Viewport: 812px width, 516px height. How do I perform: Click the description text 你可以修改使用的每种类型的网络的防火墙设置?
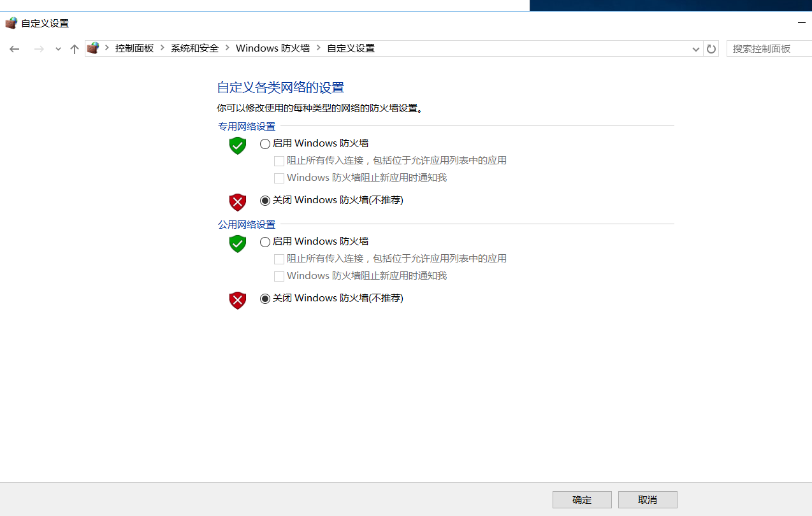pyautogui.click(x=319, y=108)
